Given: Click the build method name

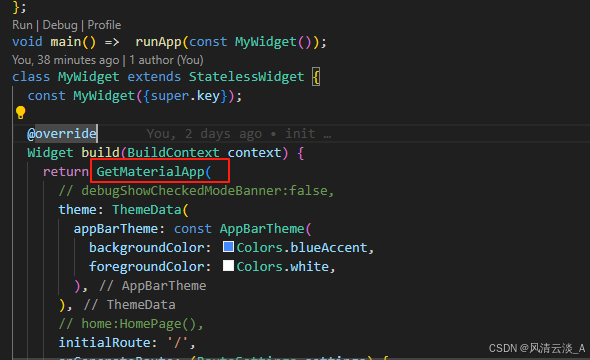Looking at the screenshot, I should pos(100,153).
